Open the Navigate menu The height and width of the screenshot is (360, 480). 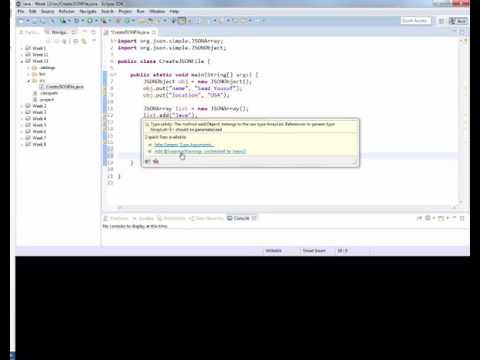click(88, 11)
